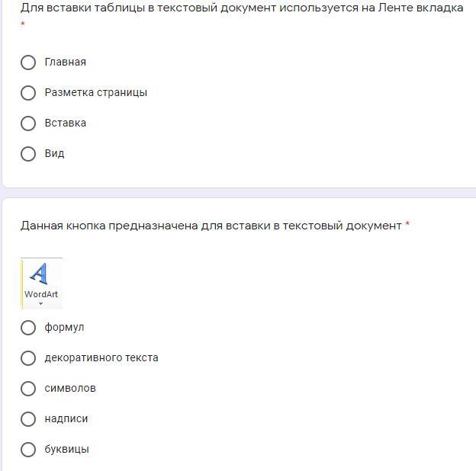Mark the radio circle next to Вставка
The image size is (476, 471).
28,123
